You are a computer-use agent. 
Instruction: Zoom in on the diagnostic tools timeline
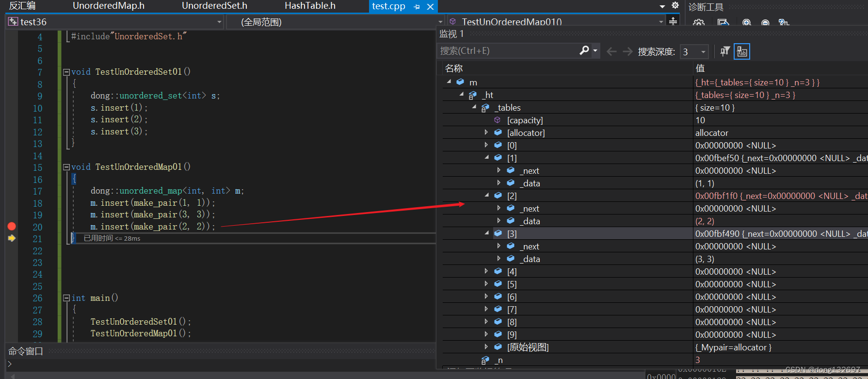(x=747, y=23)
